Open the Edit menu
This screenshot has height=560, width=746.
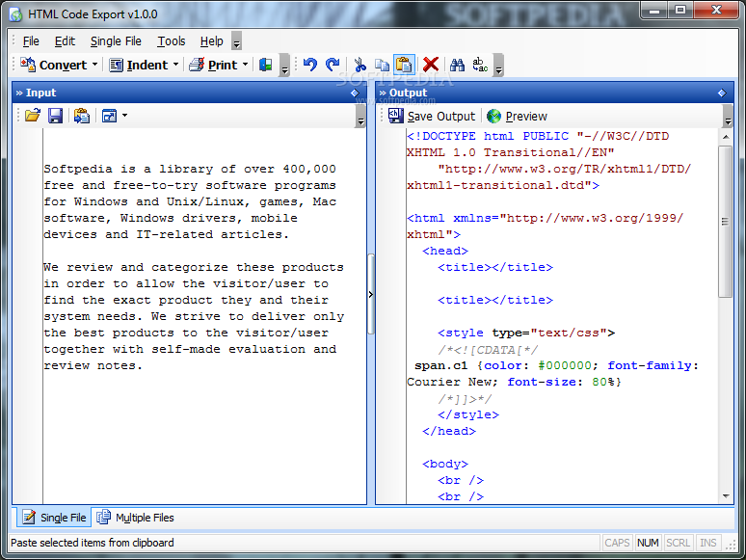coord(65,41)
